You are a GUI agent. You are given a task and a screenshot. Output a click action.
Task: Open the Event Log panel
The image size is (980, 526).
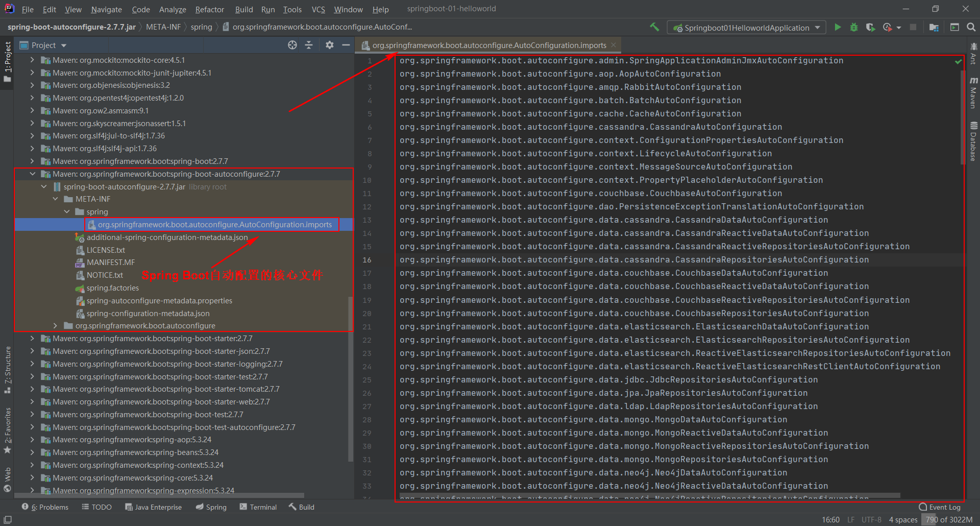940,507
